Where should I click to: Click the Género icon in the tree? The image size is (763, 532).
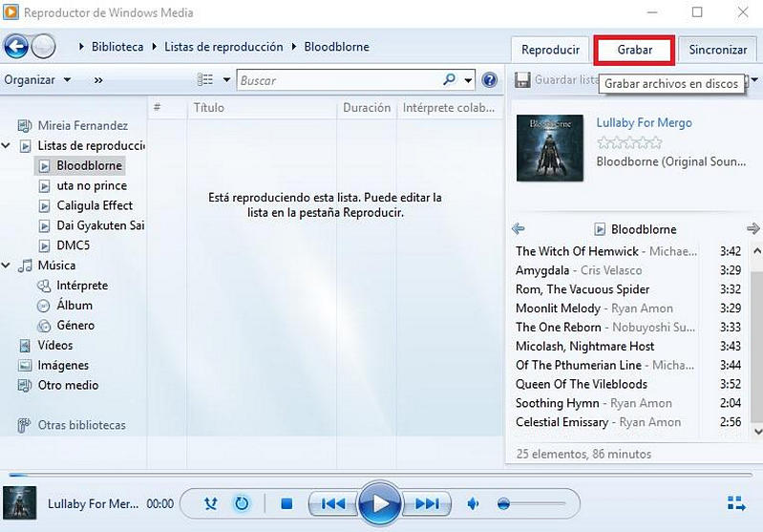coord(44,326)
